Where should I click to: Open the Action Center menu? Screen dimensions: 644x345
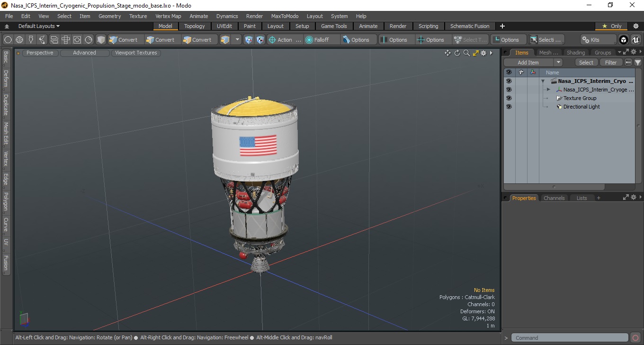285,40
